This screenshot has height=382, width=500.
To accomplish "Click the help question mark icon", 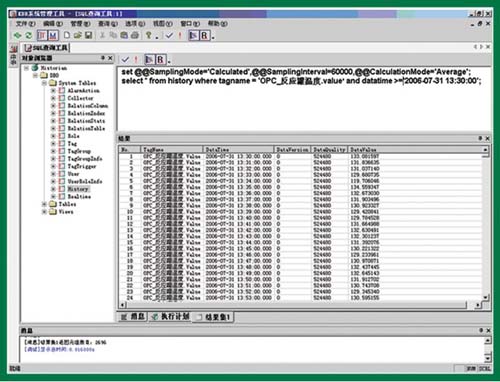I will tap(149, 35).
